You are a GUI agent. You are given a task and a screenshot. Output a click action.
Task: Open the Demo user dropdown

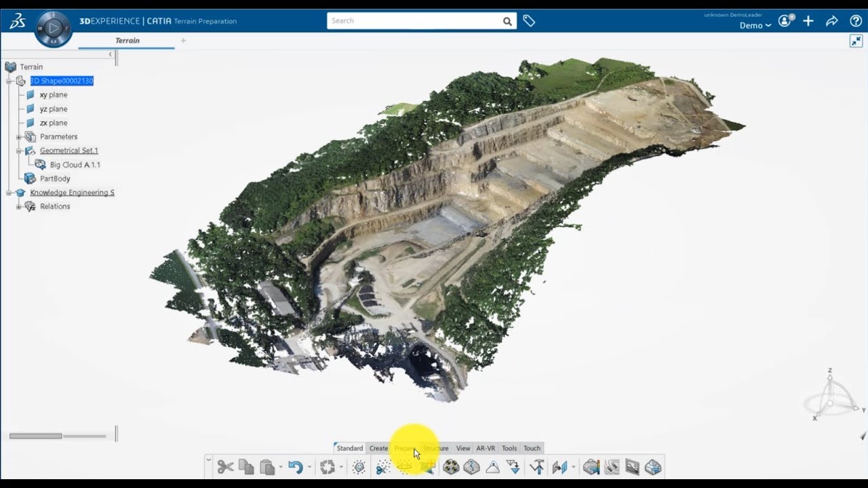click(755, 25)
